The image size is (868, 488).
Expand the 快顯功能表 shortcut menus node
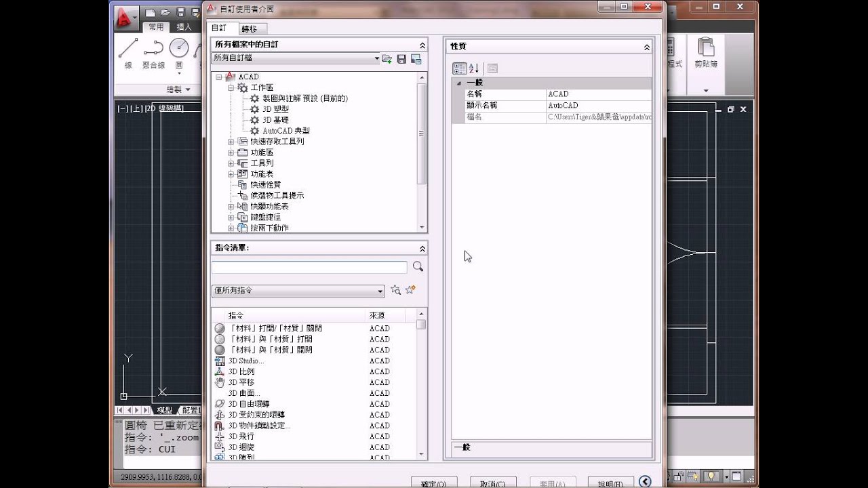[231, 207]
